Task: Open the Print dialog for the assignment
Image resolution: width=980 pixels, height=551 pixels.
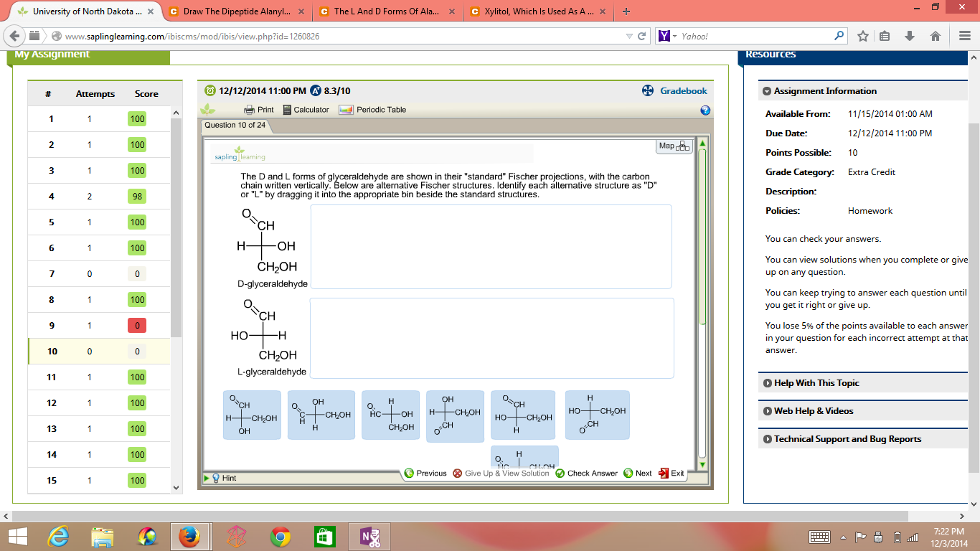Action: point(258,109)
